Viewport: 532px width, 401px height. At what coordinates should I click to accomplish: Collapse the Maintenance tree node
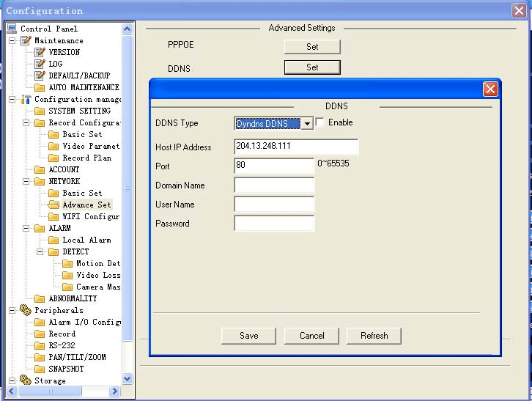coord(12,40)
